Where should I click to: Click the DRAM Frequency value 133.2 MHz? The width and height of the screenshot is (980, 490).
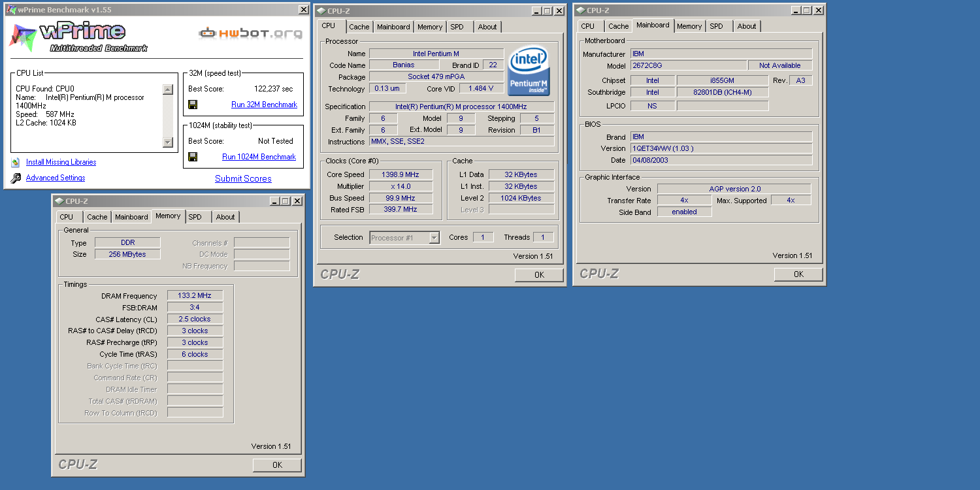[195, 296]
